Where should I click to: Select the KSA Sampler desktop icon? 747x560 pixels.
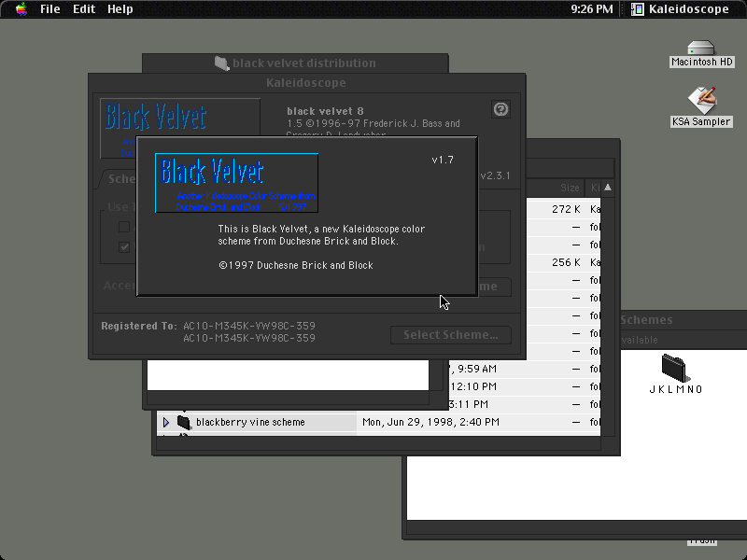click(701, 100)
